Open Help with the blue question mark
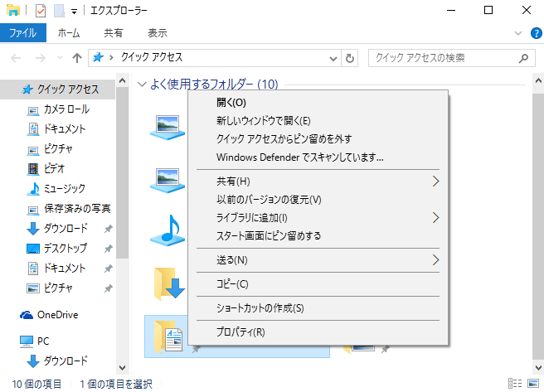This screenshot has width=544, height=392. tap(535, 33)
